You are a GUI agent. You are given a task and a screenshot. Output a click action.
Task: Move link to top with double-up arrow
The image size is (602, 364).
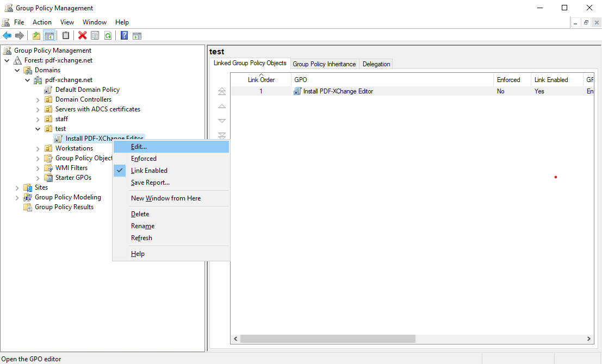click(221, 91)
